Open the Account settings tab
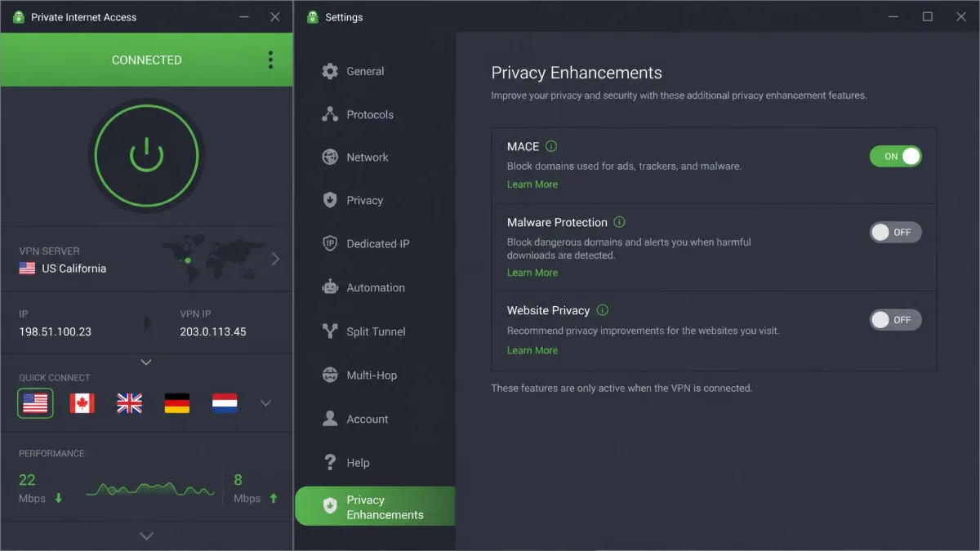This screenshot has width=980, height=551. 375,419
